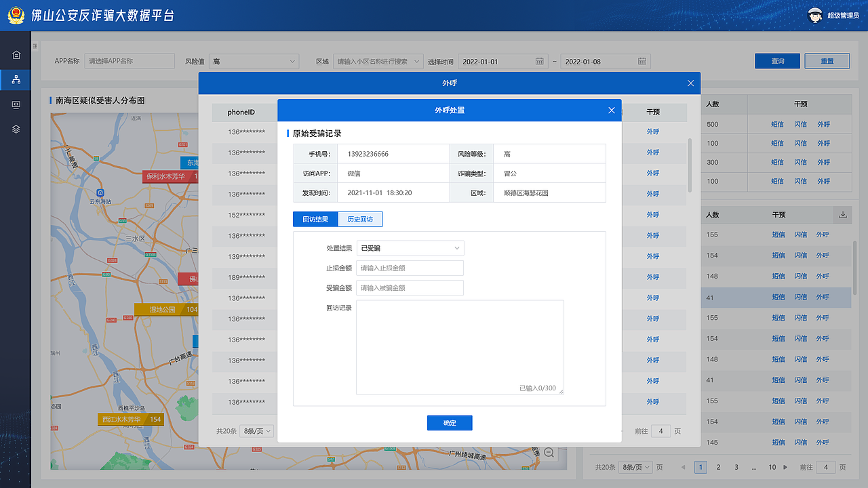This screenshot has width=868, height=488.
Task: Click the discovery time 2021-11-01 18:30:20
Action: 380,193
